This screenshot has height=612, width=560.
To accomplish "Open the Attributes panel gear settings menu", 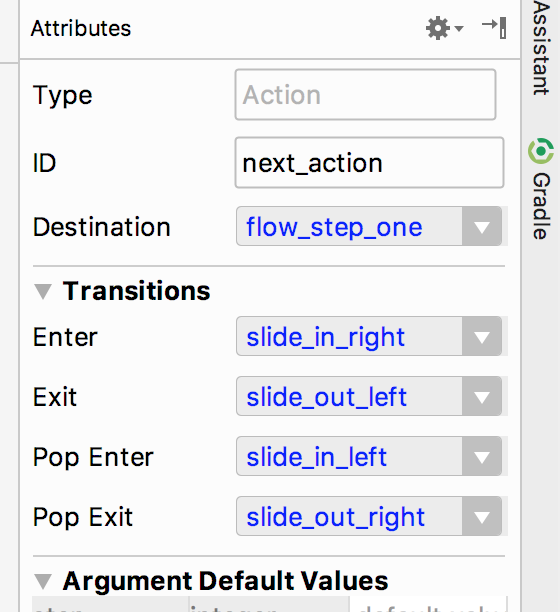I will 444,28.
